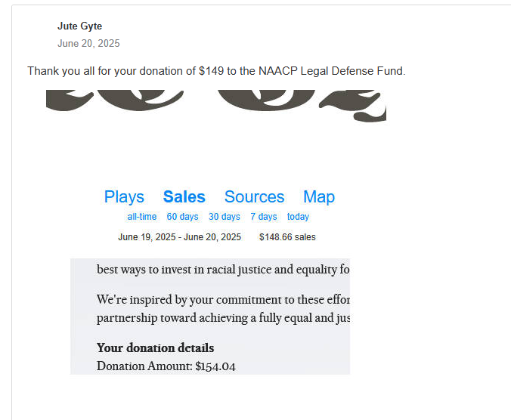
Task: Switch to the Sources tab
Action: pos(254,197)
